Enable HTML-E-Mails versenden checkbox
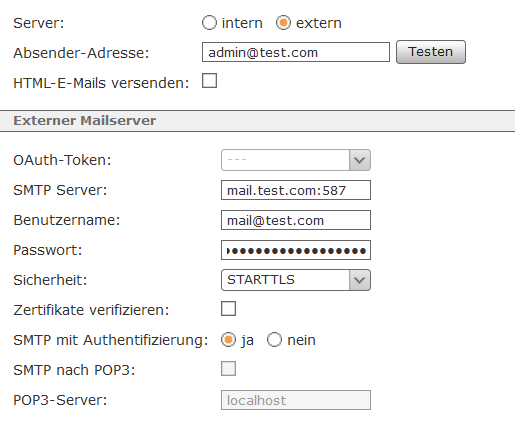Viewport: 515px width, 428px height. (x=209, y=81)
